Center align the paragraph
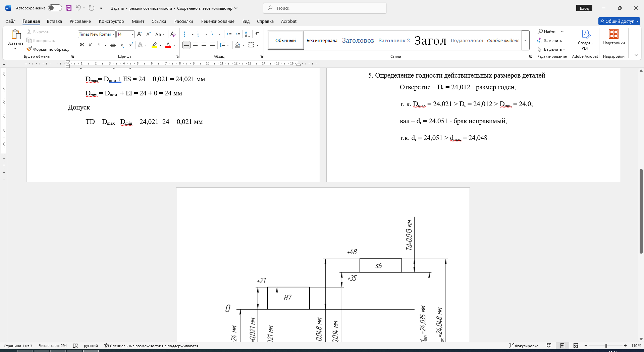The width and height of the screenshot is (644, 352). pyautogui.click(x=195, y=45)
